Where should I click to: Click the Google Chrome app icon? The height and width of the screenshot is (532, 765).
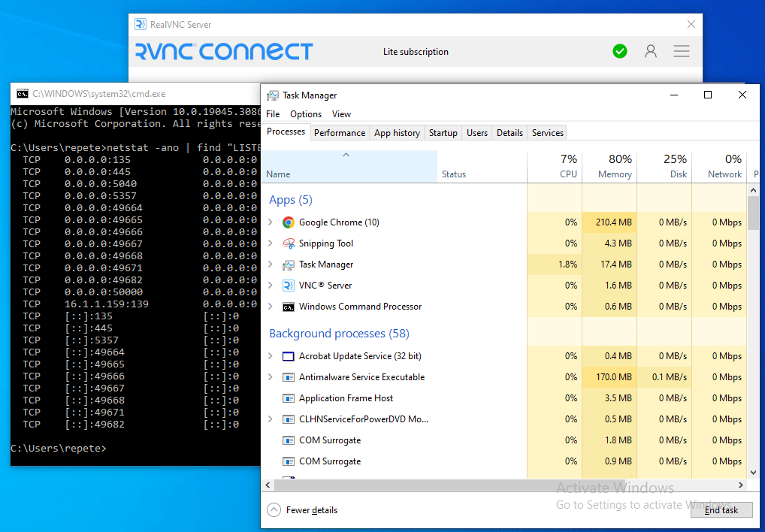[x=289, y=222]
